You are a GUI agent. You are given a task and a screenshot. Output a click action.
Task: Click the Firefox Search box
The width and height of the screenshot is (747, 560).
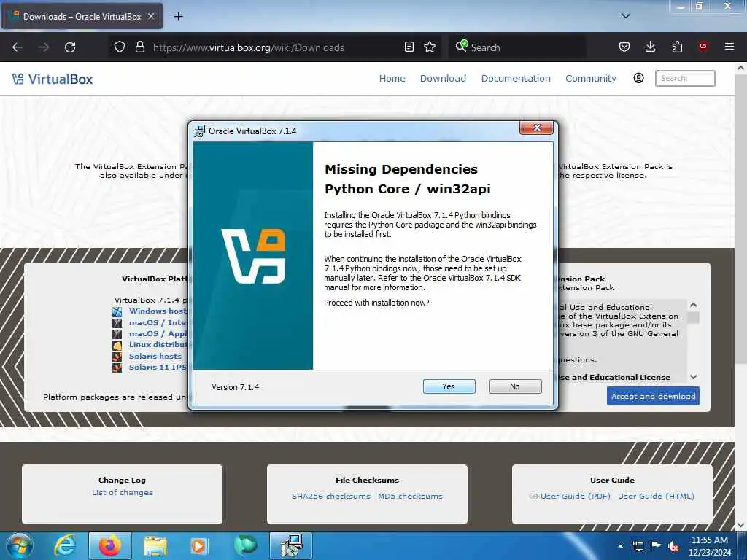(x=517, y=47)
